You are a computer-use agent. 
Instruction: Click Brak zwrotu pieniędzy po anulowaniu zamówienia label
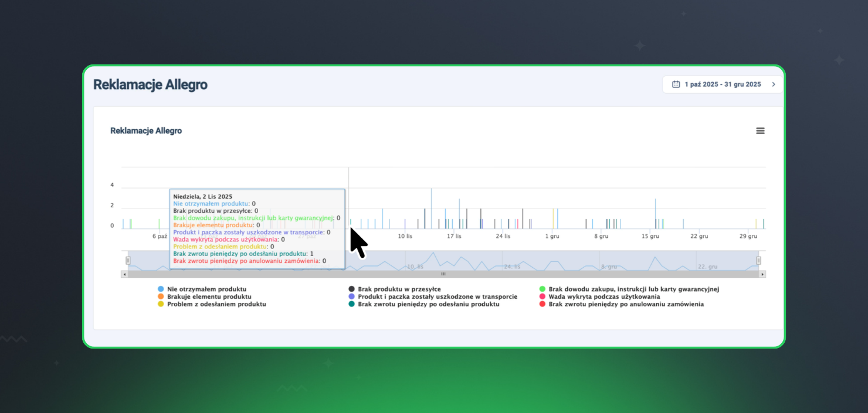(626, 305)
